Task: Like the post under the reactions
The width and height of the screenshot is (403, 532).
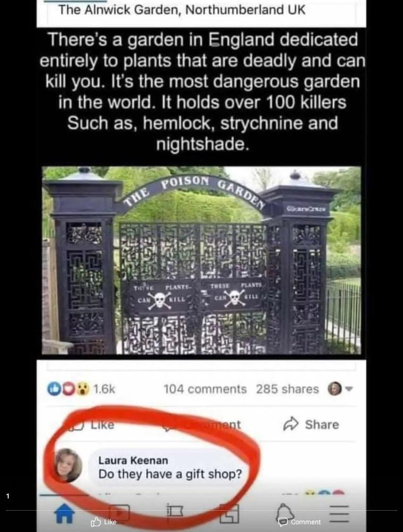Action: coord(92,425)
